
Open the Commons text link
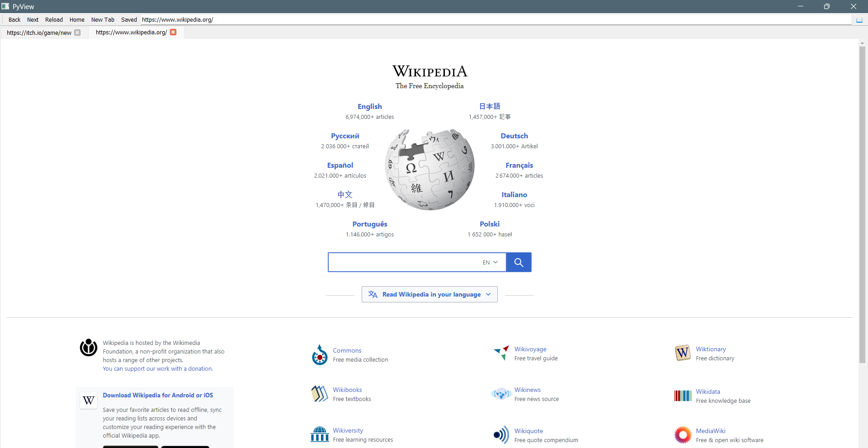[347, 350]
